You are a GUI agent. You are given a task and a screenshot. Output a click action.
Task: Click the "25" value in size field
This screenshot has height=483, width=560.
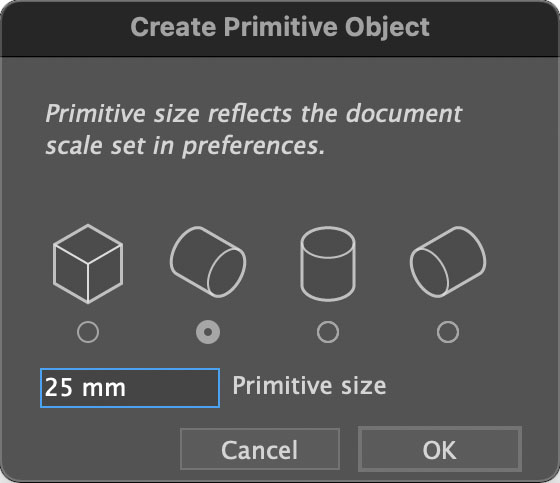coord(59,388)
